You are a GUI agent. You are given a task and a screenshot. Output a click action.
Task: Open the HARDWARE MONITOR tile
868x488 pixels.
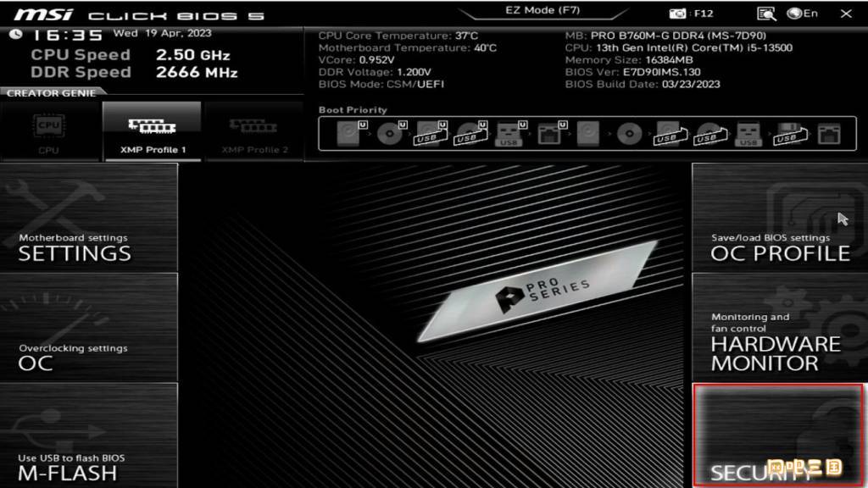780,327
